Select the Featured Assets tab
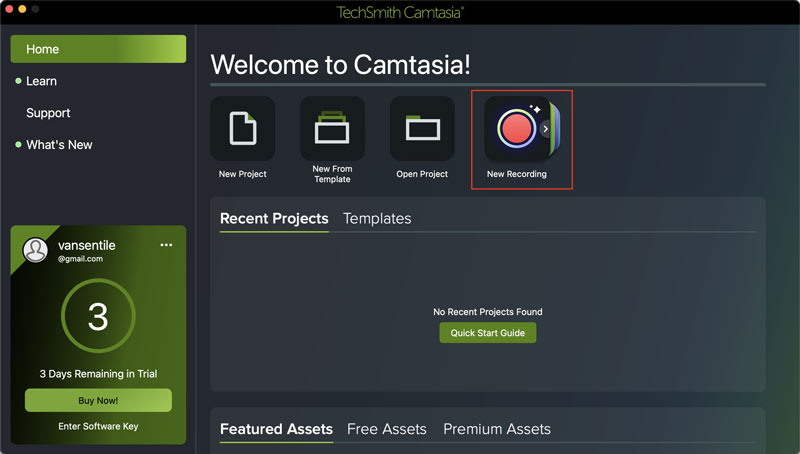The width and height of the screenshot is (800, 454). pos(276,429)
